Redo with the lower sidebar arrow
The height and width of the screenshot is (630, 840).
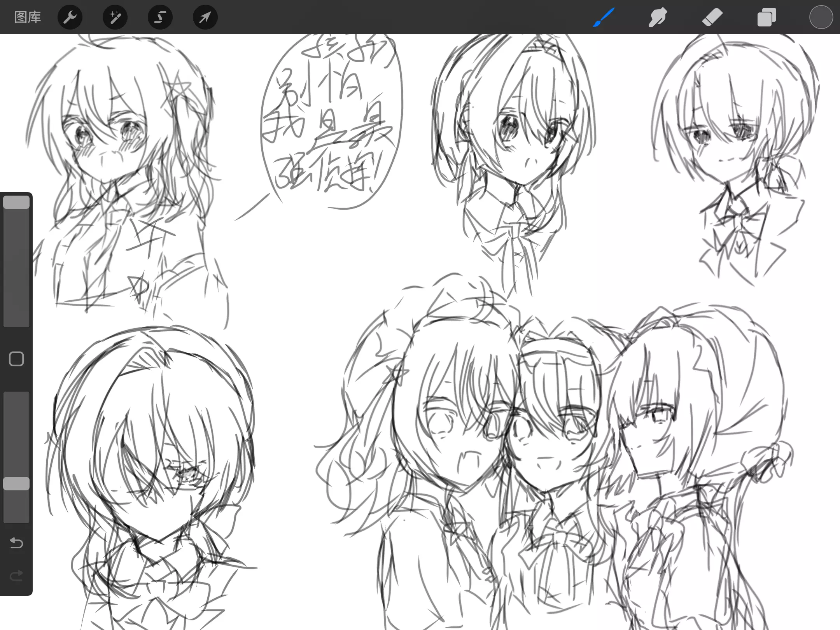(x=16, y=575)
